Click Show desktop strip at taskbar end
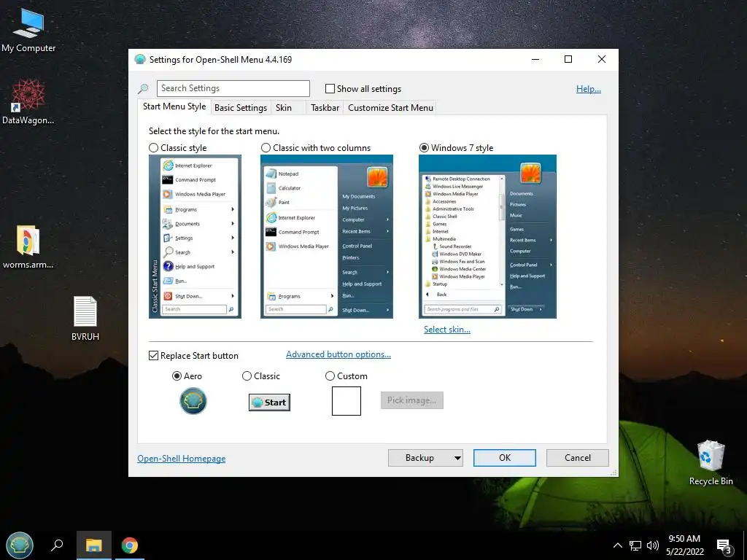 point(744,545)
